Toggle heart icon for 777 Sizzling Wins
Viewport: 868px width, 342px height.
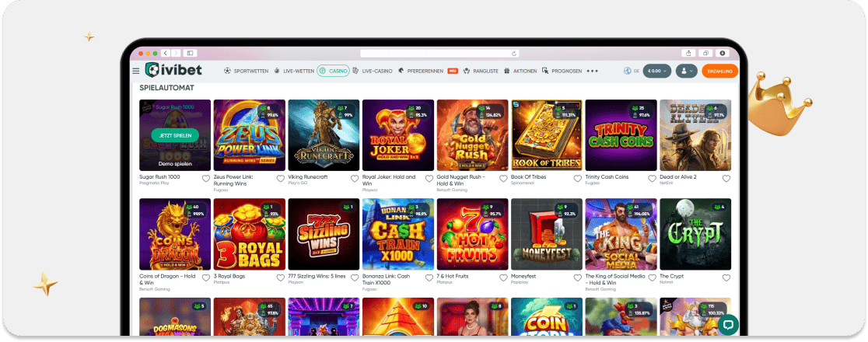(355, 277)
